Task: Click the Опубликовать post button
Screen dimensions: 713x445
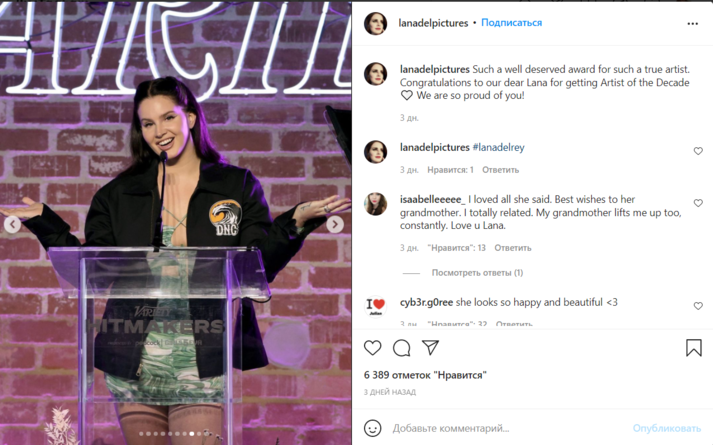Action: pos(667,428)
